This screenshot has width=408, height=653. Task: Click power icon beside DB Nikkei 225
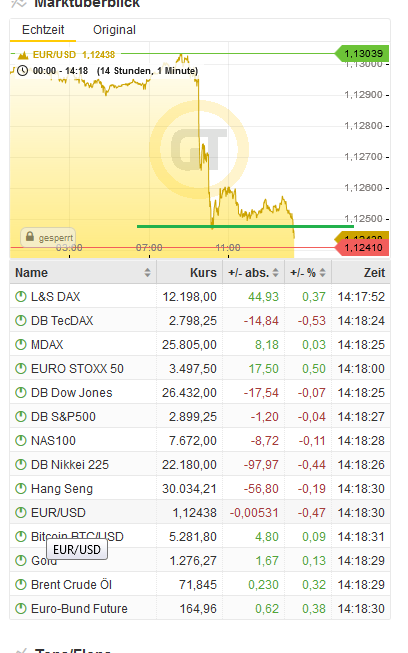click(21, 464)
